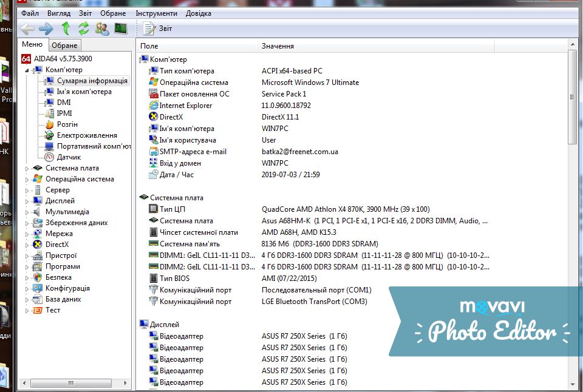This screenshot has height=392, width=583.
Task: Open the Вигляд menu
Action: [x=59, y=13]
